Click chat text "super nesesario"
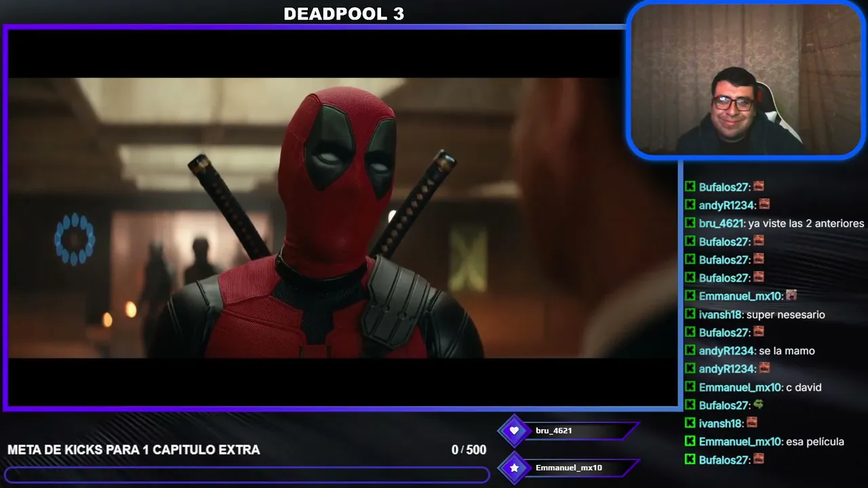This screenshot has width=868, height=488. (x=786, y=314)
